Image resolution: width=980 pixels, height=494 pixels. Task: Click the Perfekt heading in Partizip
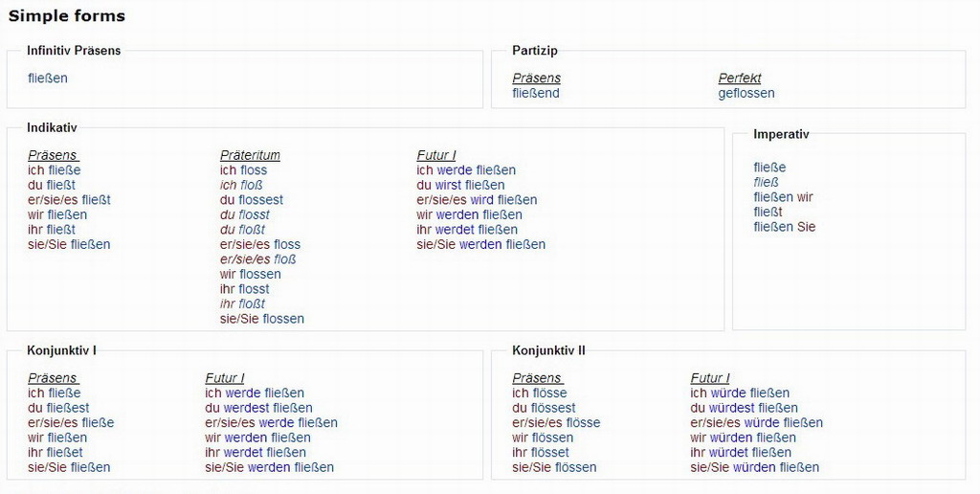pyautogui.click(x=740, y=79)
